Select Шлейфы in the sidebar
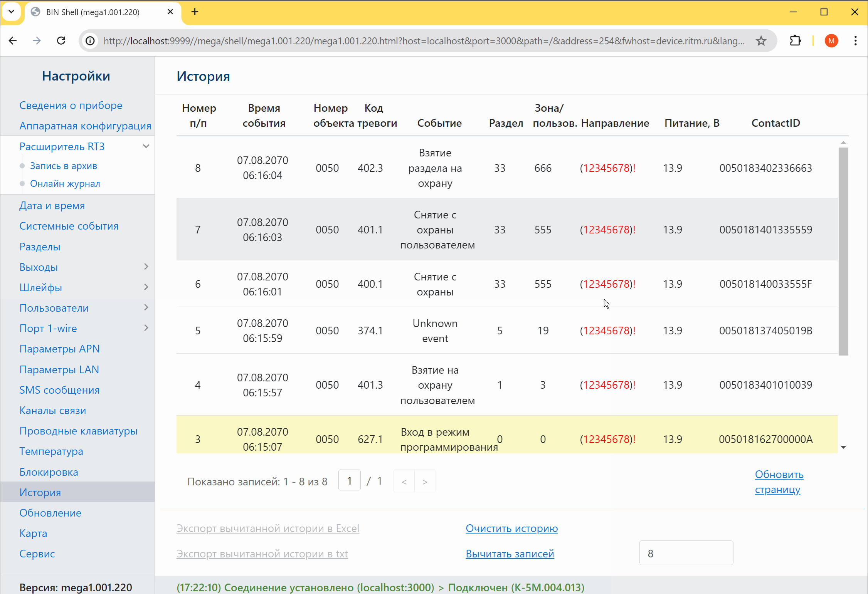The width and height of the screenshot is (868, 594). [x=41, y=288]
